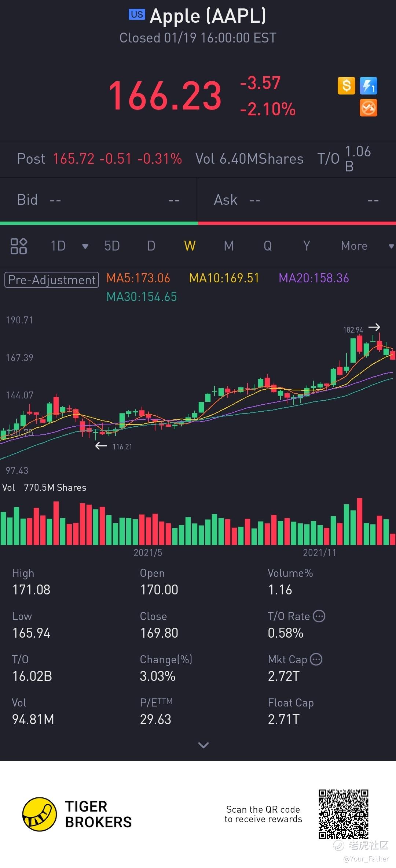Tap the Post-market price 165.72

[74, 159]
